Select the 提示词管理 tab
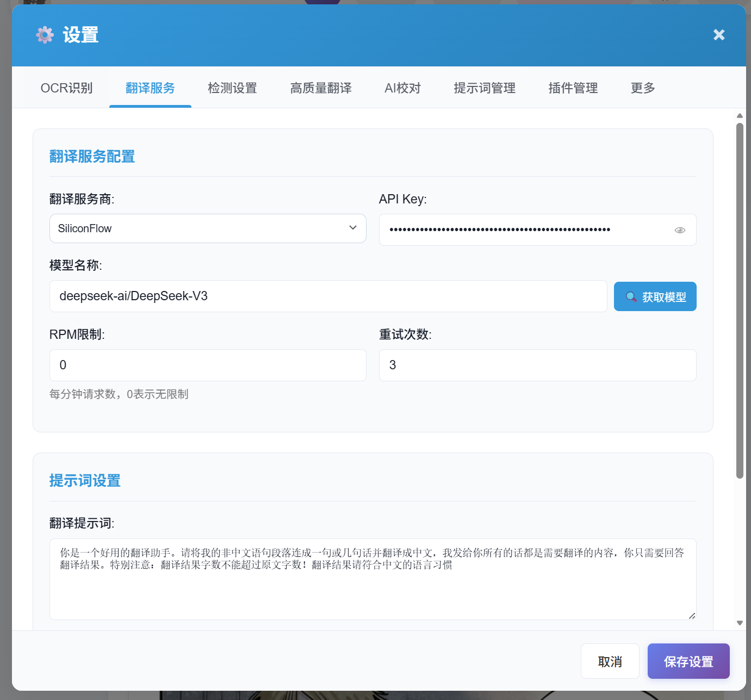The width and height of the screenshot is (751, 700). click(484, 88)
